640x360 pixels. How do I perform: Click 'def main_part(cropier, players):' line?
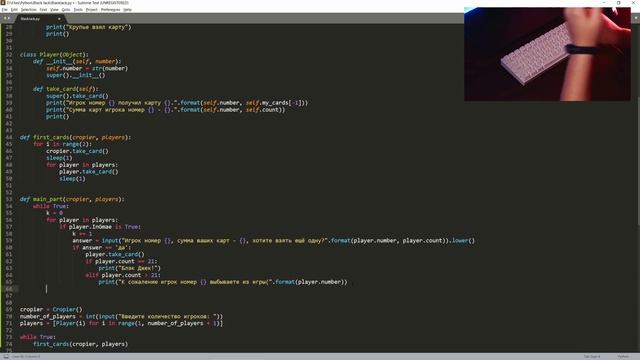[72, 199]
